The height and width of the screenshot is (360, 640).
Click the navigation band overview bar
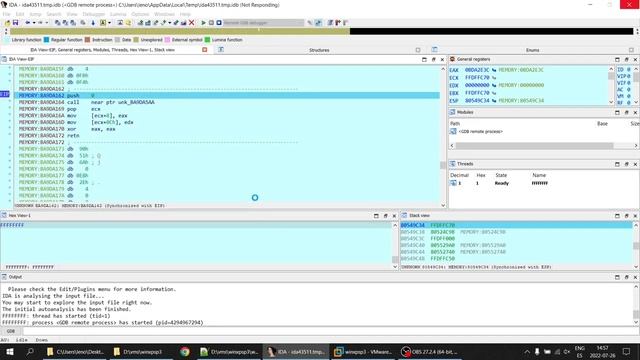click(x=322, y=31)
